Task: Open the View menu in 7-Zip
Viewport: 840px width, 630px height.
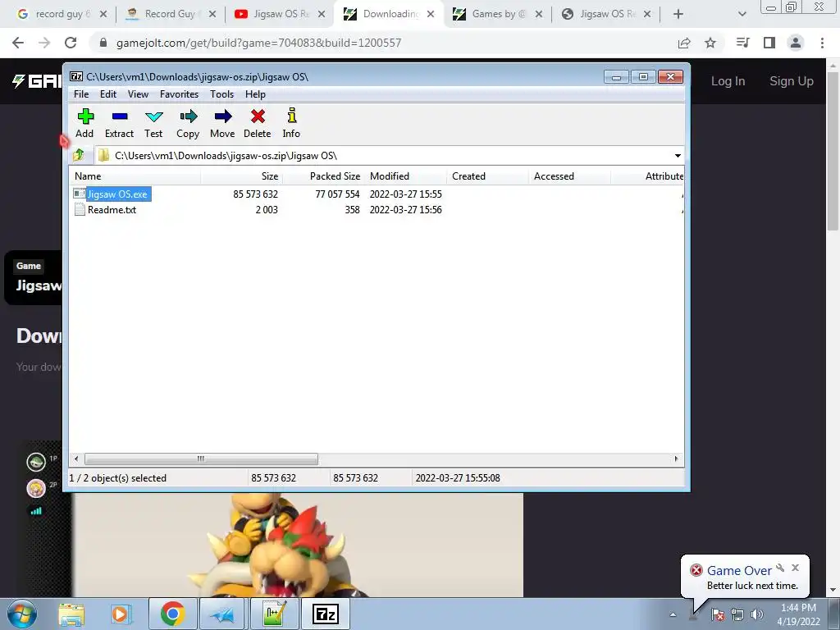Action: tap(138, 94)
